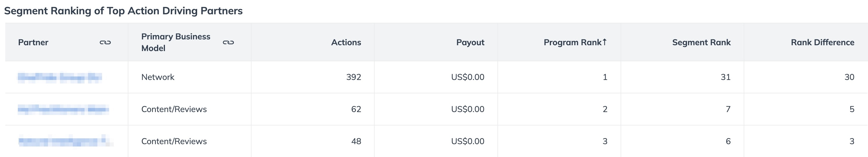Click the Program Rank ascending sort arrow
868x157 pixels.
point(604,42)
